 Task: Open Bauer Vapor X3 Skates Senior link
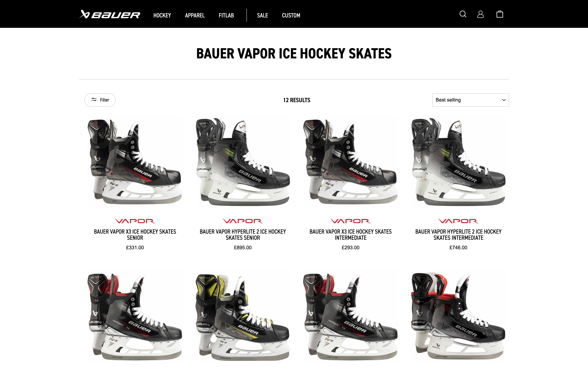tap(135, 234)
